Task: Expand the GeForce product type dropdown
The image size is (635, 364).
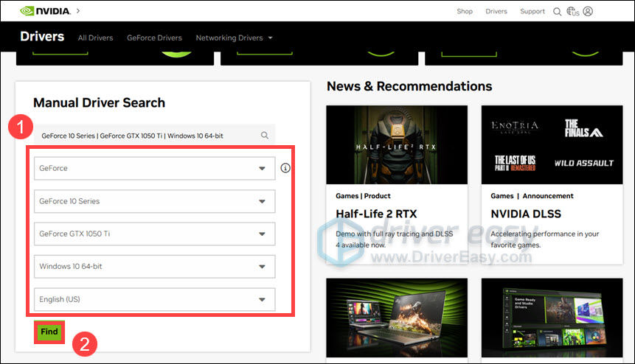Action: pos(154,168)
